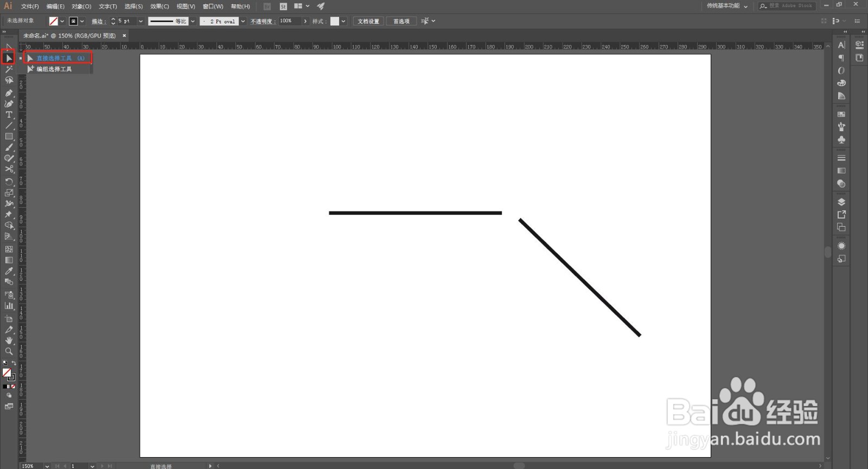Select the Type tool

(x=9, y=114)
